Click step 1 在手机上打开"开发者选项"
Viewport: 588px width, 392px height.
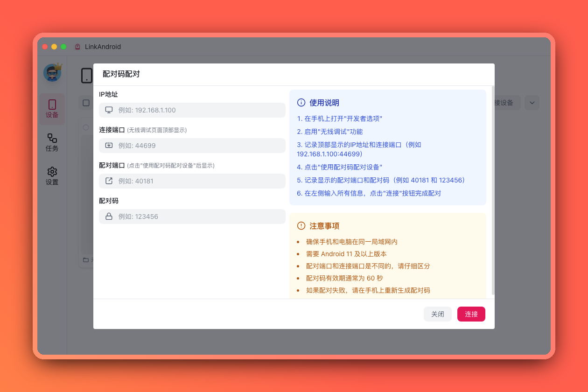340,119
